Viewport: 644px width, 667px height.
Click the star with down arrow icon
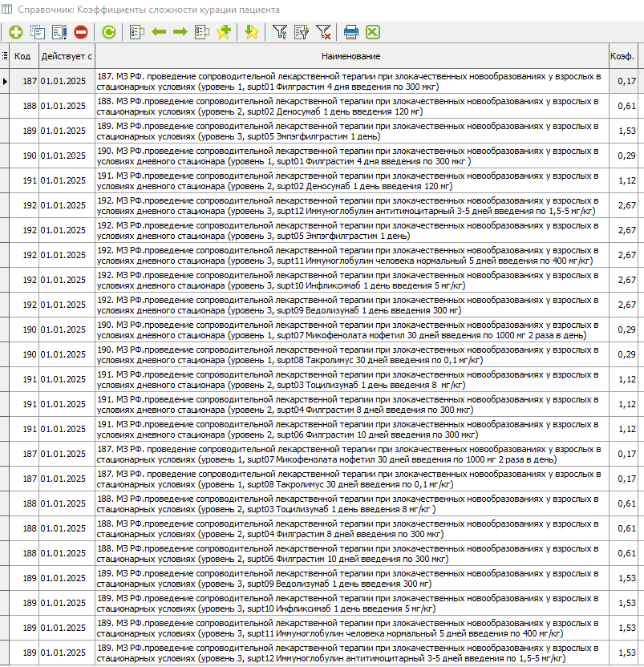252,32
